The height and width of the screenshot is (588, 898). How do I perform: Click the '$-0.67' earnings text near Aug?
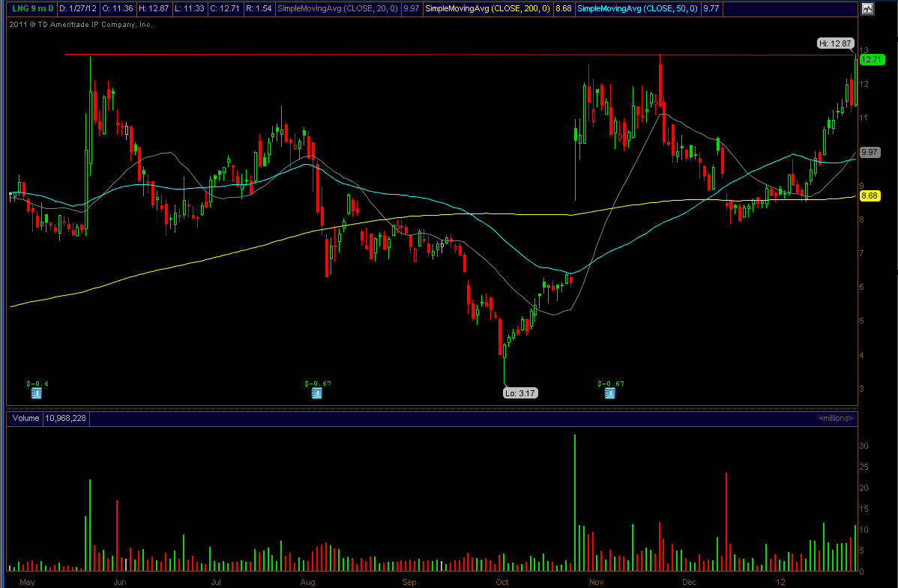click(318, 384)
